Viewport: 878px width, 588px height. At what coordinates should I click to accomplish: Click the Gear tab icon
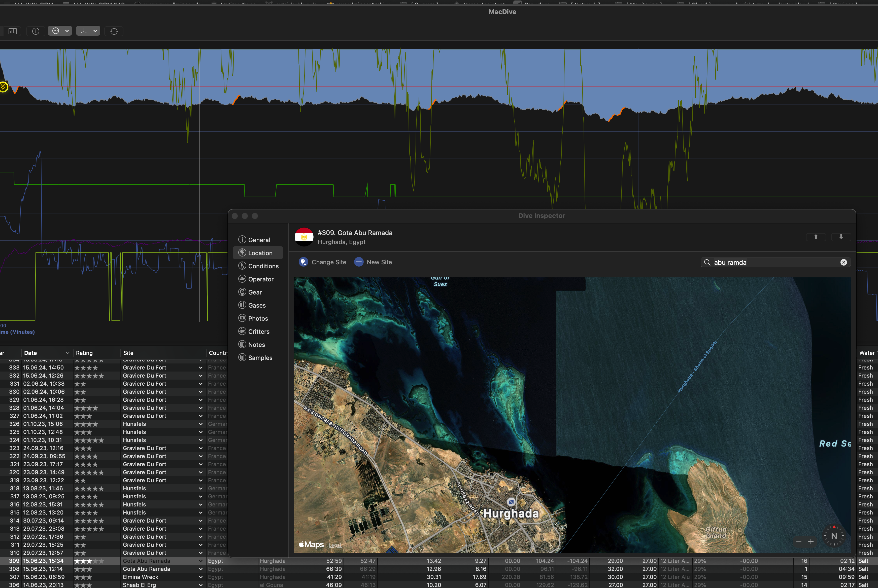coord(242,292)
